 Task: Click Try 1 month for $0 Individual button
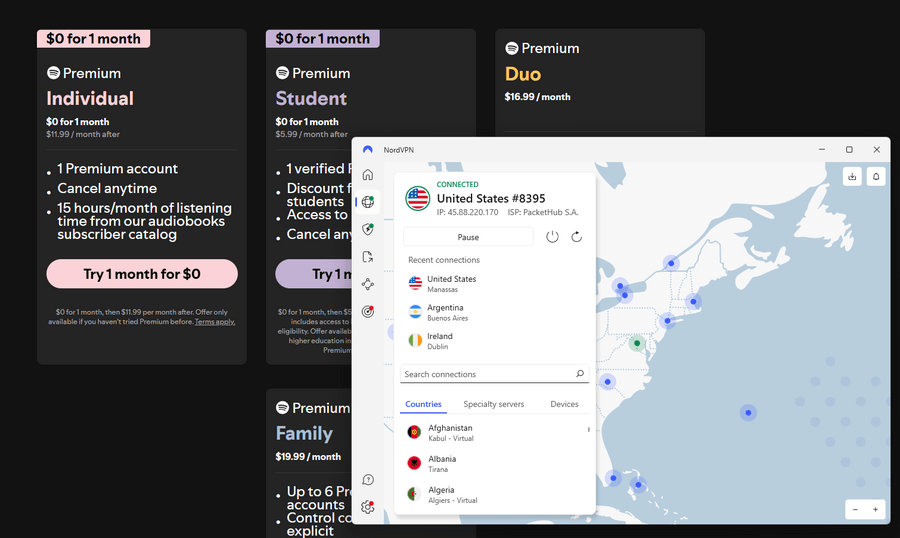click(142, 274)
